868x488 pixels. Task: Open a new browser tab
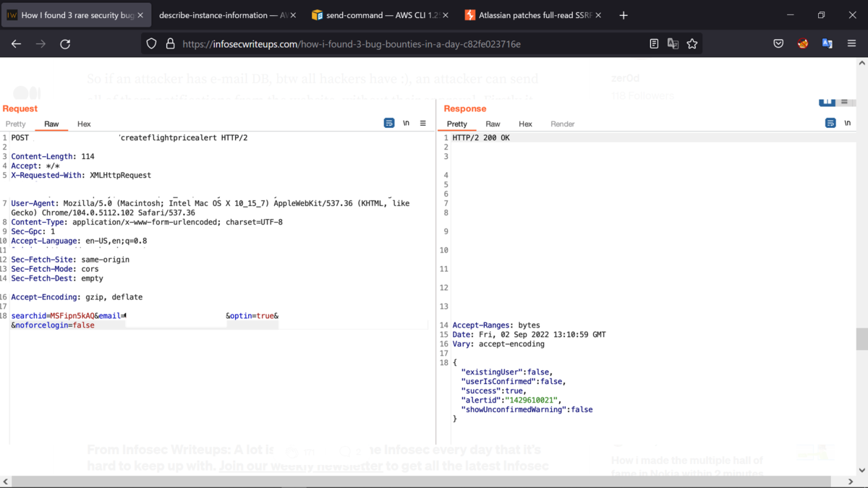click(624, 15)
